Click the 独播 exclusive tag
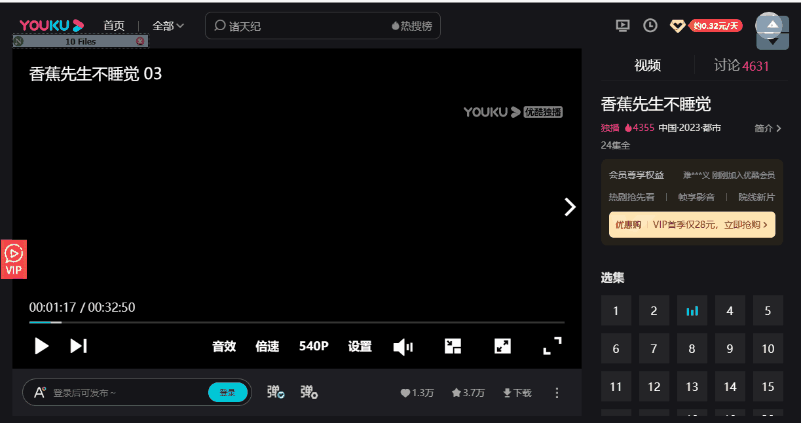The height and width of the screenshot is (423, 801). click(610, 128)
